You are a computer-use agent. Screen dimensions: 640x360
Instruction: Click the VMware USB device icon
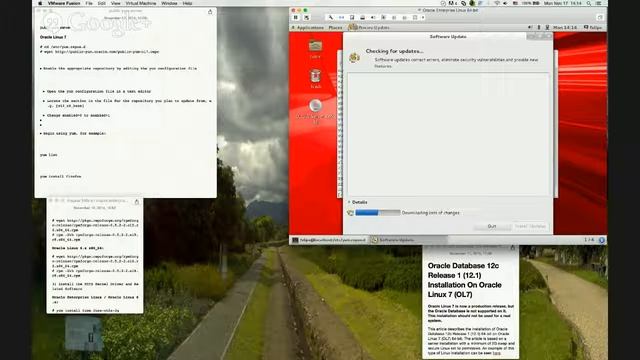(383, 18)
